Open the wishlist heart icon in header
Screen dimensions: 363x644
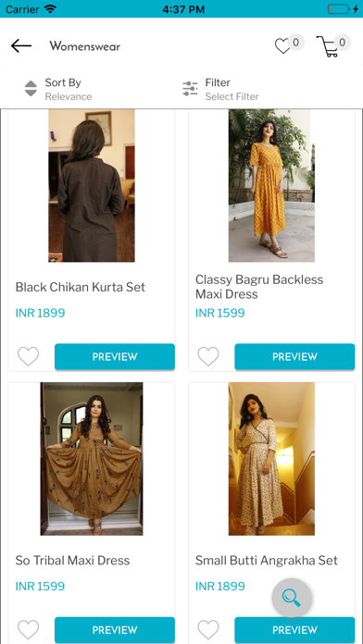coord(282,46)
